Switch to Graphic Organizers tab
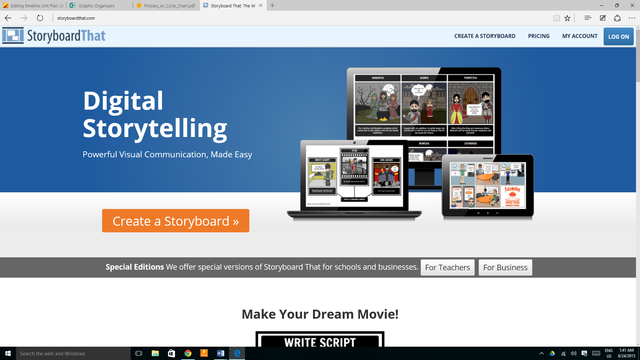 (x=100, y=5)
